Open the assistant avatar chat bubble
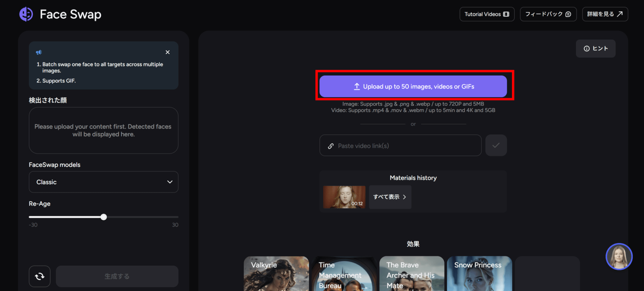 coord(619,256)
